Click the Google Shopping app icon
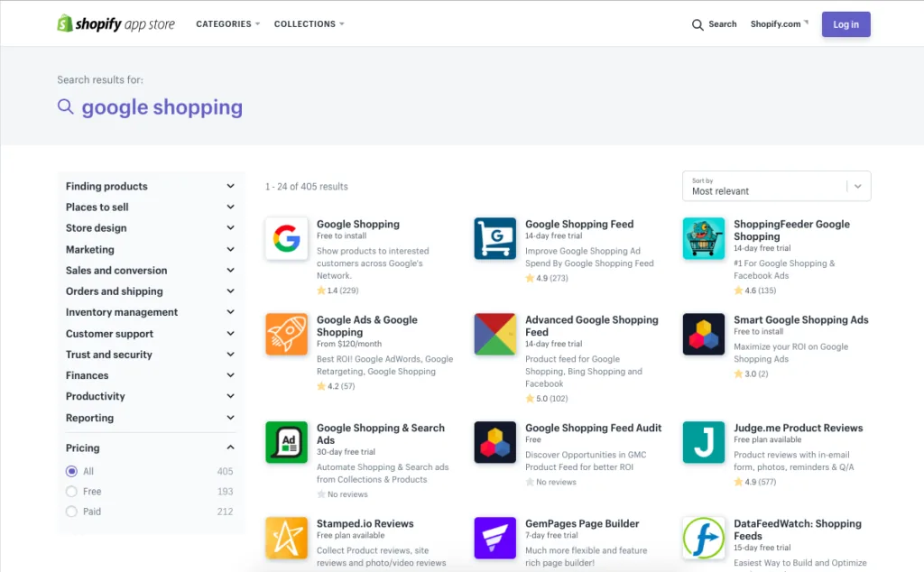 [286, 238]
